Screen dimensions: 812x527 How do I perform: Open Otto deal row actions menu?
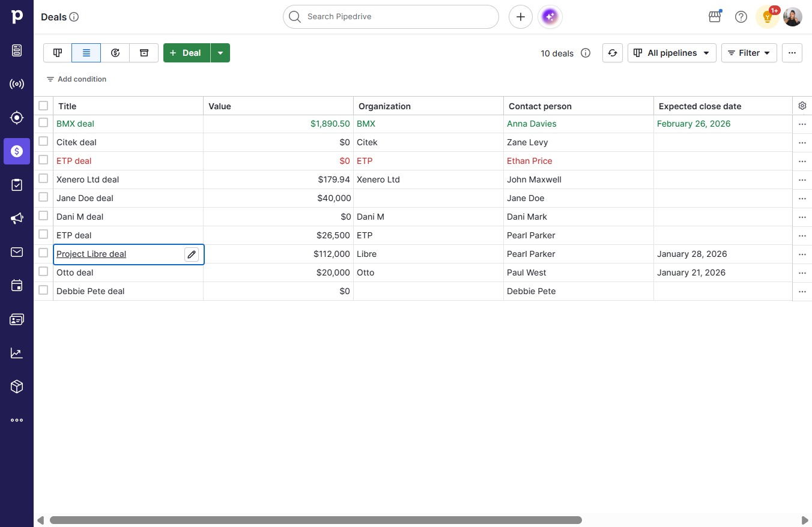tap(802, 273)
